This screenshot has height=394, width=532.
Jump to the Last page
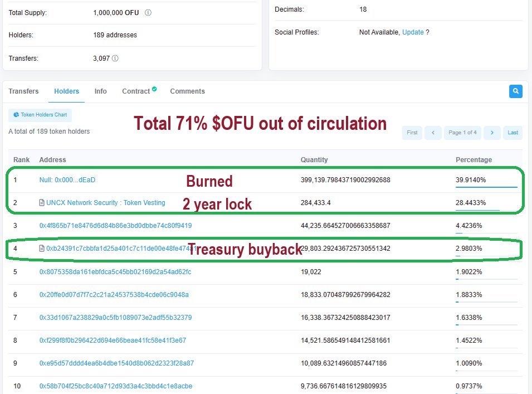pos(513,133)
